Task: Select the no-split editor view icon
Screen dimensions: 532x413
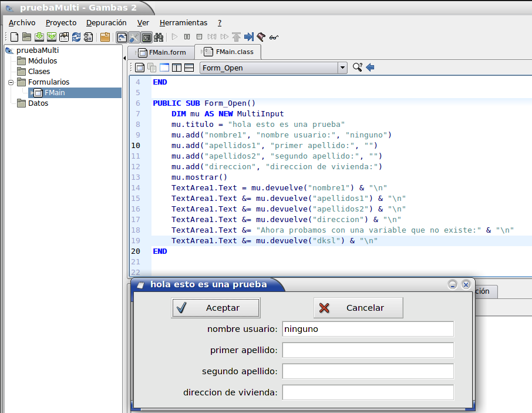Action: pos(164,68)
